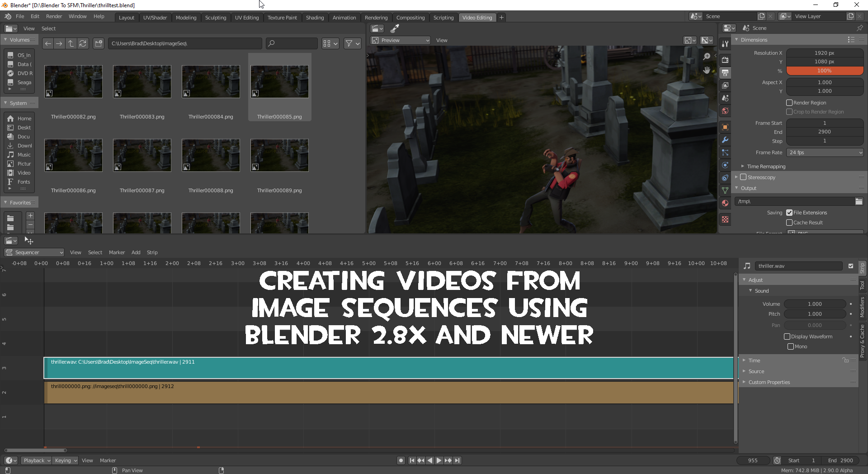The width and height of the screenshot is (868, 474).
Task: Browse for output folder path
Action: (859, 201)
